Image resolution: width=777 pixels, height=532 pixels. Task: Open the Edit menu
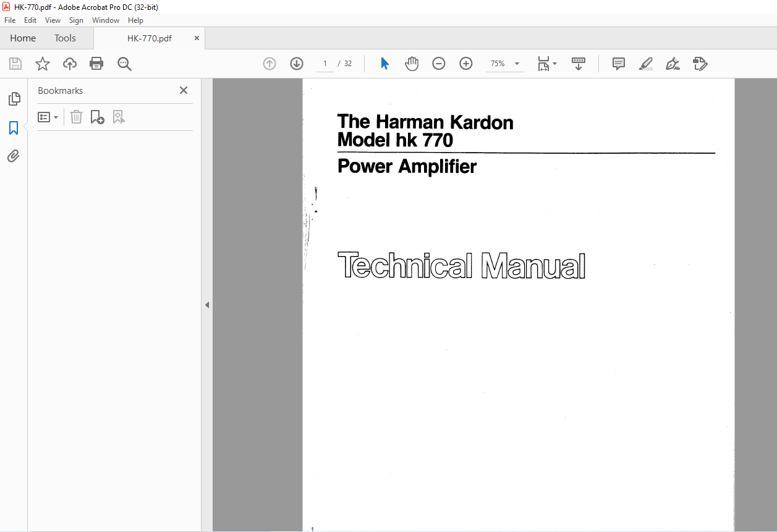30,20
